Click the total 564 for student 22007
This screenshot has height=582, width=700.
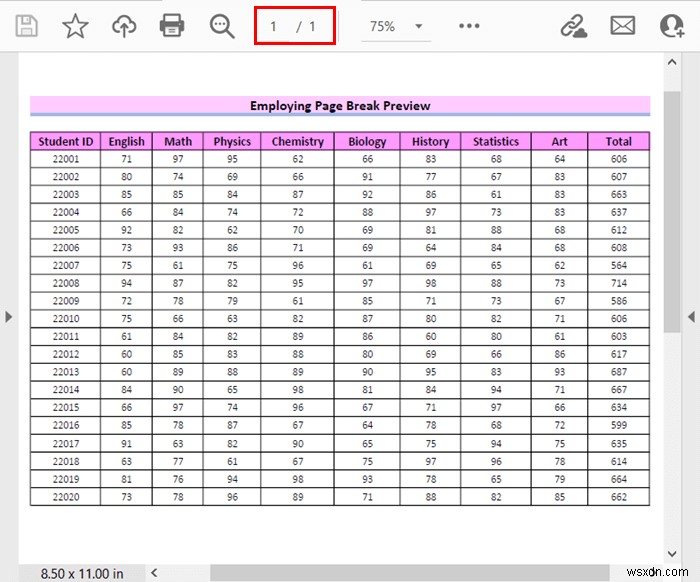(619, 266)
